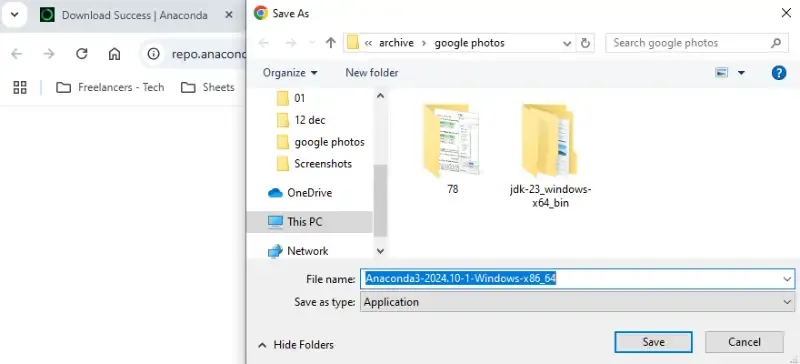Open google photos folder in navigation pane
Image resolution: width=800 pixels, height=364 pixels.
click(329, 142)
